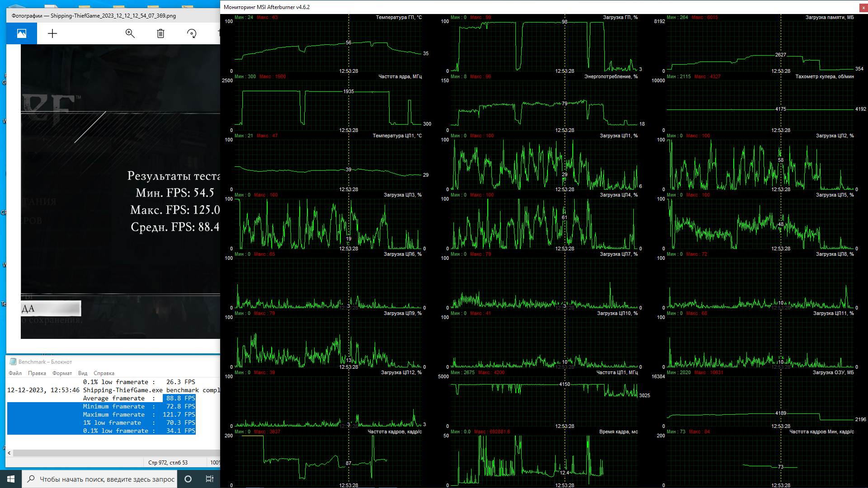Click Notepad's horizontal scroll left arrow
This screenshot has width=868, height=488.
9,453
